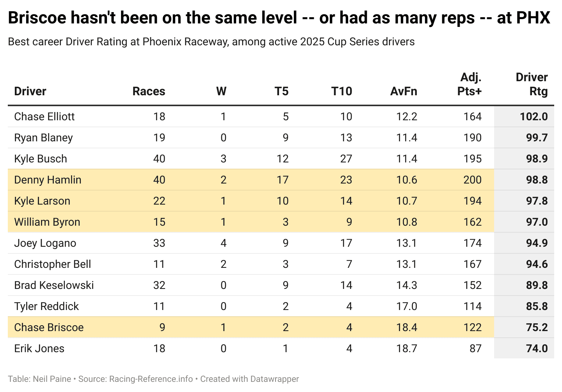Click the T5 column header
Viewport: 562px width, 392px height.
[x=281, y=91]
